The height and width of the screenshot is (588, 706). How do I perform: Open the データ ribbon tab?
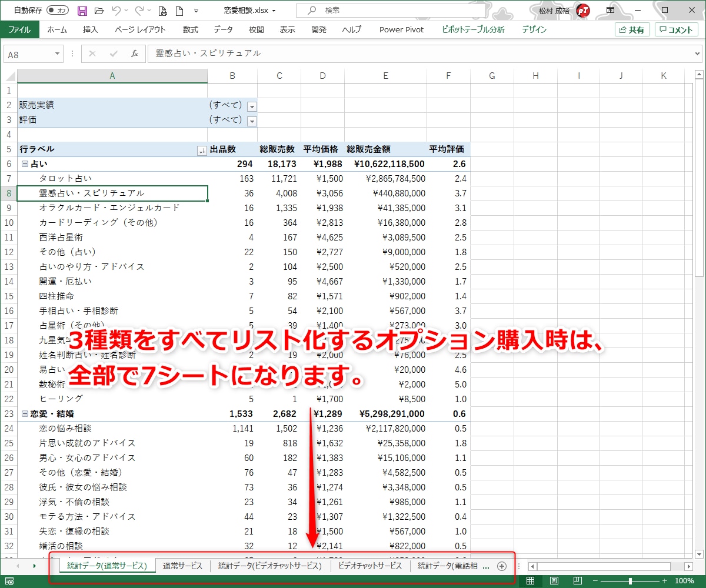(223, 29)
